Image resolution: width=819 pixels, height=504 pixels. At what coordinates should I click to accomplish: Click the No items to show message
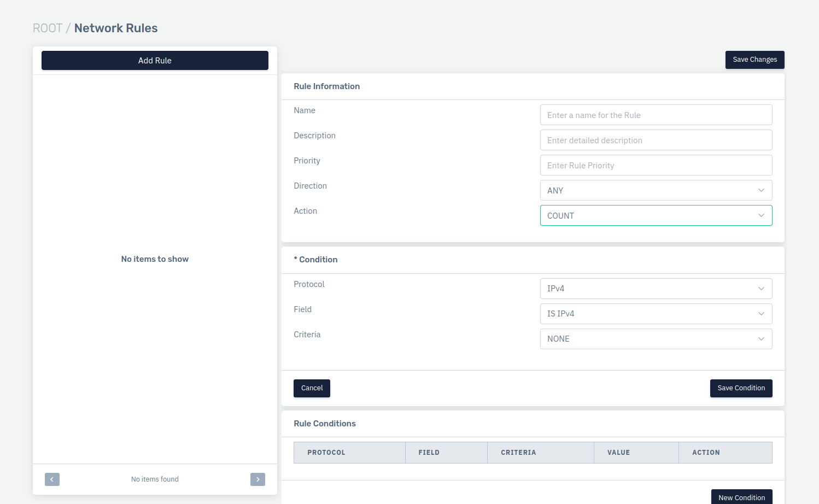(x=155, y=259)
